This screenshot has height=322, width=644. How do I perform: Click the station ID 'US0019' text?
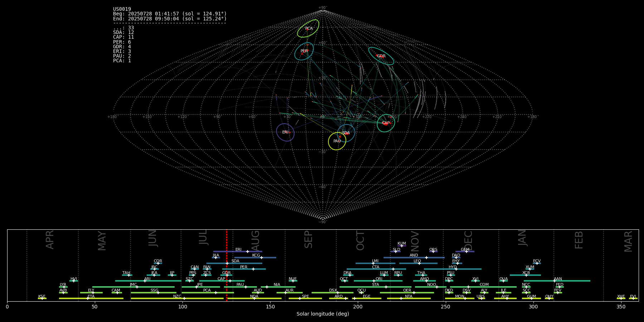point(122,9)
